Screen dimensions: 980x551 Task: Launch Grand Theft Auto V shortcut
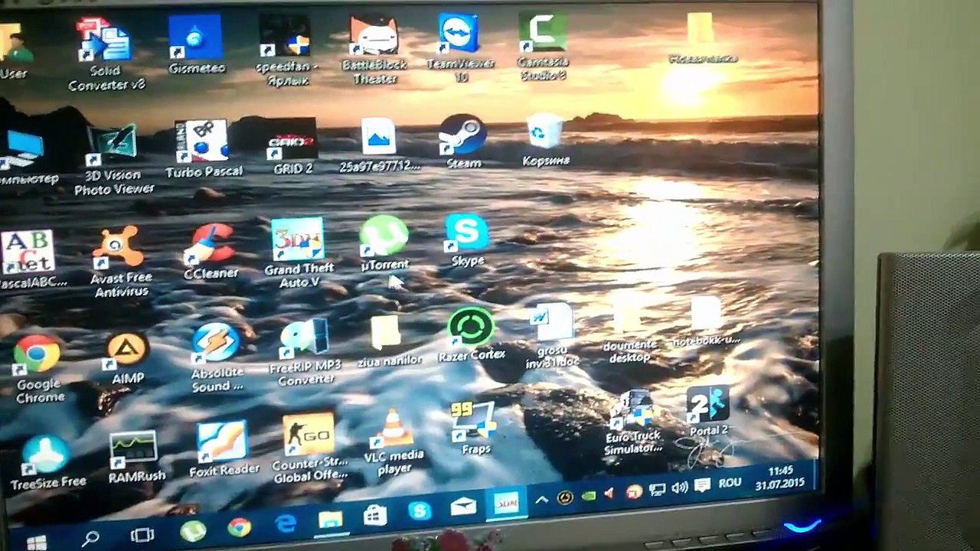[299, 254]
